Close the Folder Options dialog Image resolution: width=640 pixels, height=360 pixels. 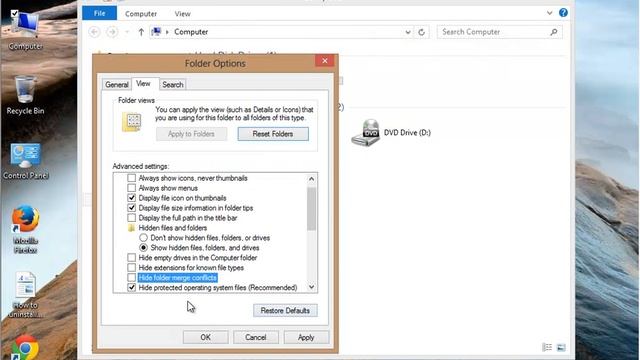point(325,61)
